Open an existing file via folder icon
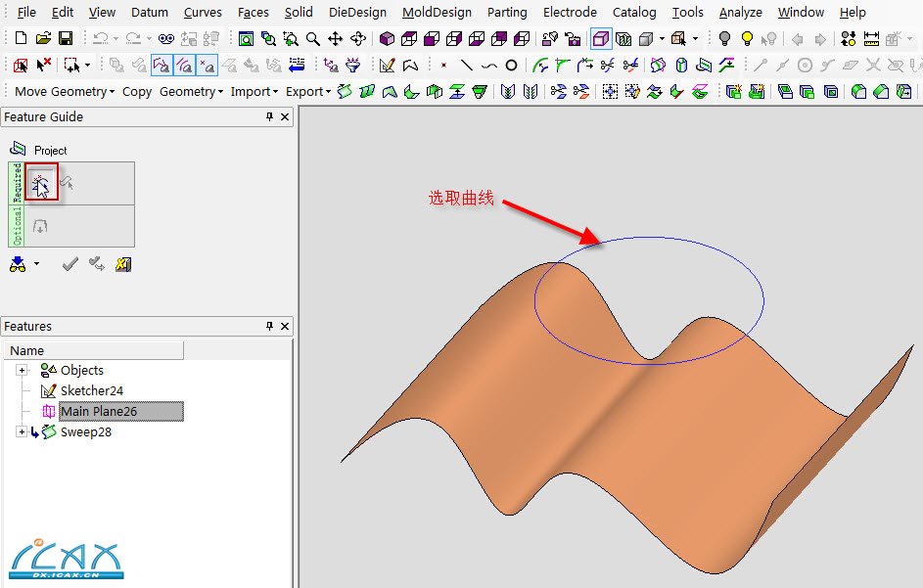Viewport: 923px width, 588px height. [43, 39]
